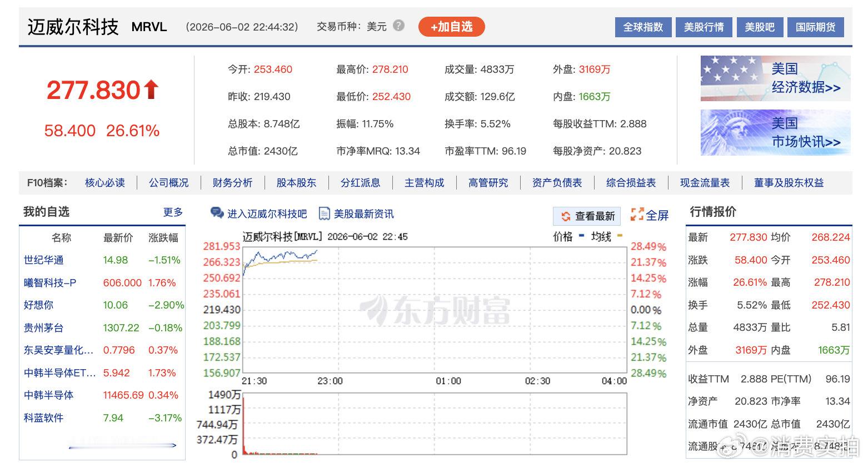Open the 公司概况 tab

coord(169,183)
